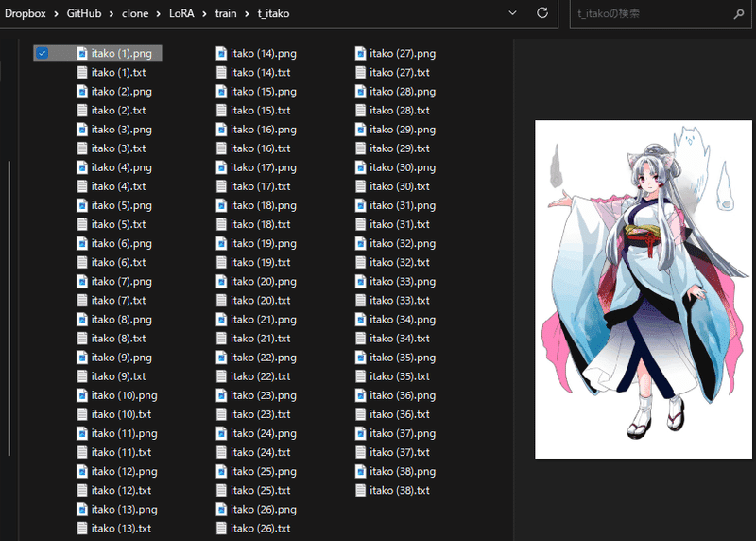Open the address bar history dropdown
Viewport: 756px width, 541px height.
512,13
